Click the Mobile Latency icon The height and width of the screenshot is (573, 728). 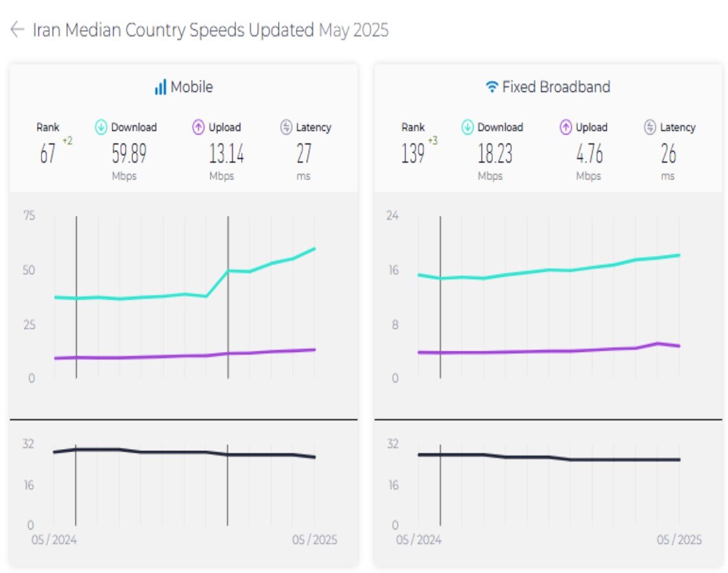[x=286, y=127]
